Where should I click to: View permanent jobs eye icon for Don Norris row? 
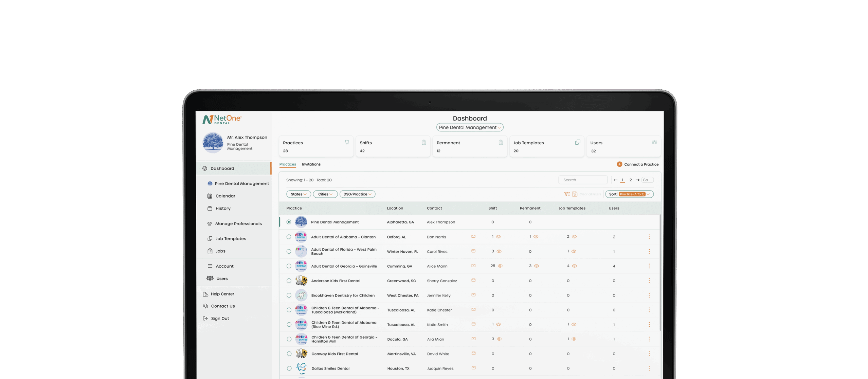click(x=536, y=237)
